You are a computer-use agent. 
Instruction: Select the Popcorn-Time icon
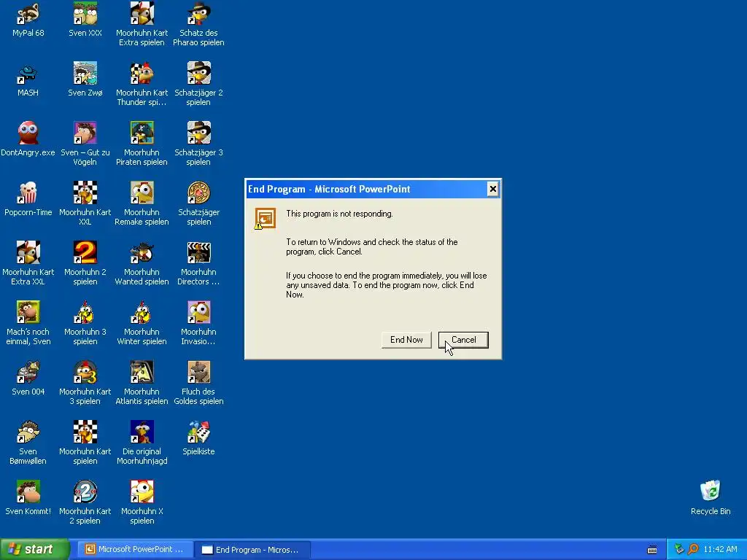28,192
